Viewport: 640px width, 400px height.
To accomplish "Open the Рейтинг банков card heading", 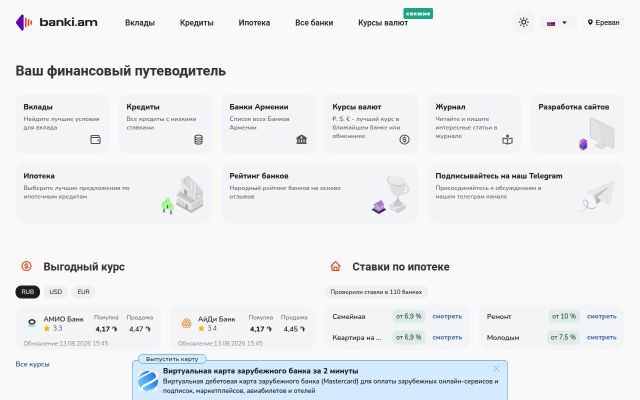I will click(259, 176).
